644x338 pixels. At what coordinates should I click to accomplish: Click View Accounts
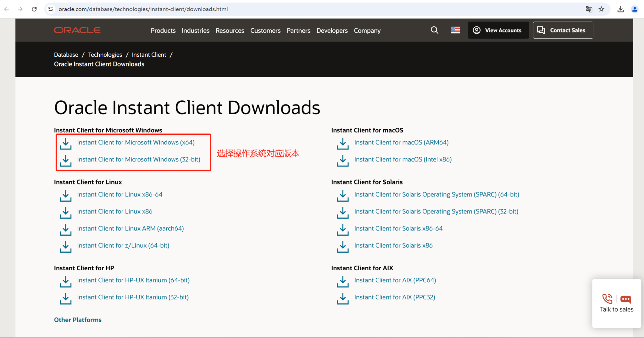(498, 30)
